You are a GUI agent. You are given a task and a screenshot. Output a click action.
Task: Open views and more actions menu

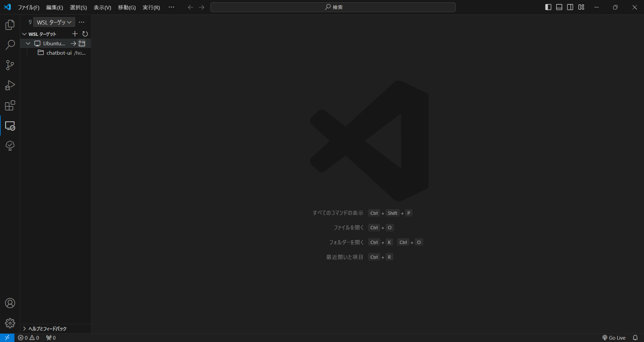point(82,22)
